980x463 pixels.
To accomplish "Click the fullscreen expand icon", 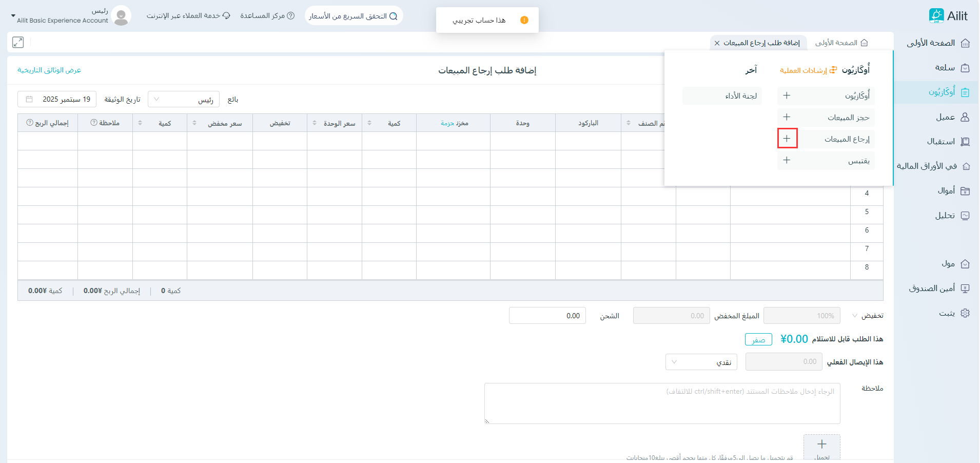I will tap(18, 42).
